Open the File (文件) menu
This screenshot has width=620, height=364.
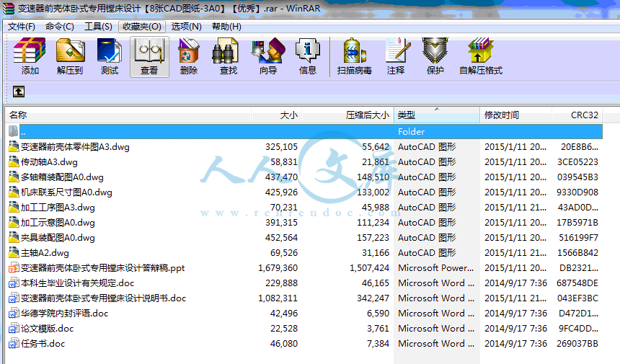tap(22, 27)
